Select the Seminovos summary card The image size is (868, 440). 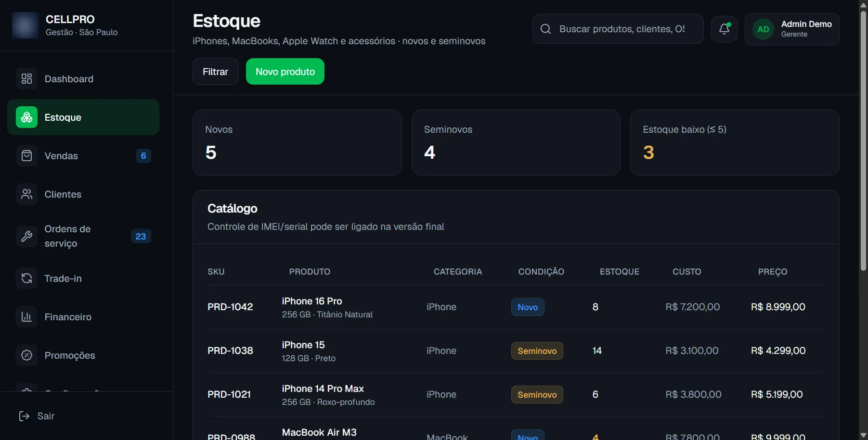pyautogui.click(x=516, y=142)
